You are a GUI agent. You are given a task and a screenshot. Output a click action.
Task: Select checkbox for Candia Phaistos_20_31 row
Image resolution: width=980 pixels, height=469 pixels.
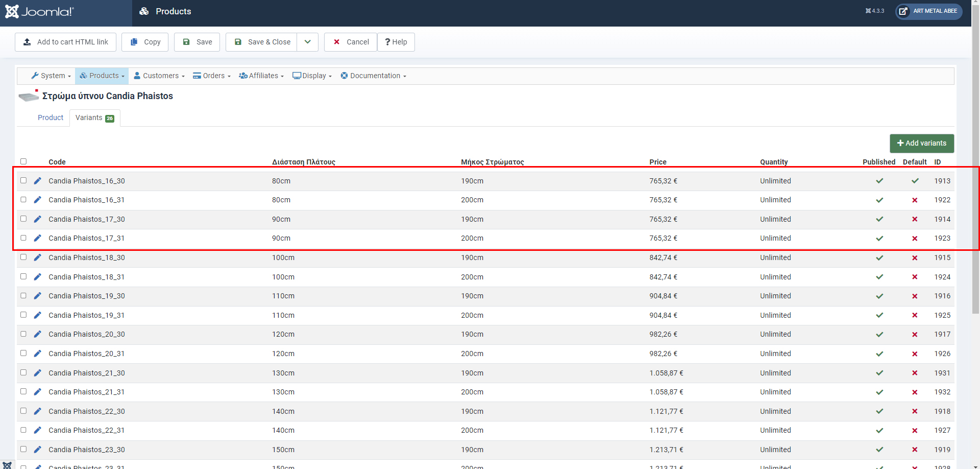pos(23,353)
